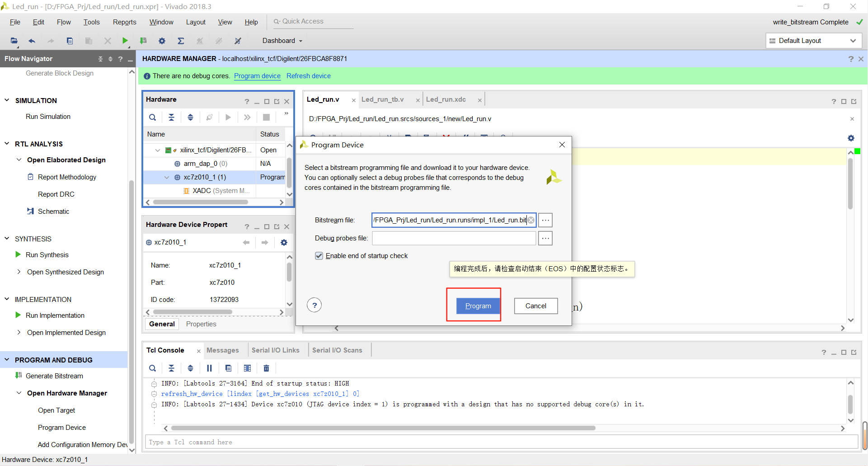Click the Schematic icon in Flow Navigator

point(30,211)
